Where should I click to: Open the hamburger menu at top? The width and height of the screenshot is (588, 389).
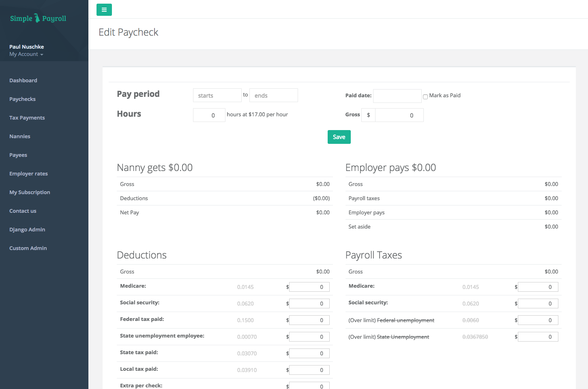104,10
